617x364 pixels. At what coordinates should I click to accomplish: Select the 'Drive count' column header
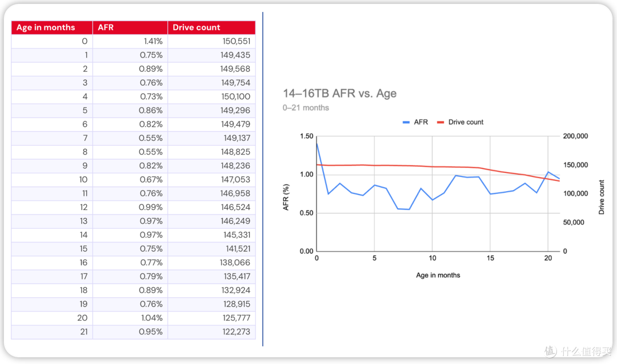[x=211, y=27]
